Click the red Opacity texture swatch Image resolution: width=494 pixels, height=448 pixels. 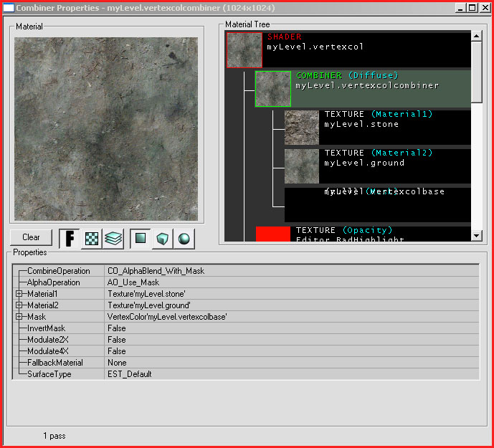click(x=273, y=234)
